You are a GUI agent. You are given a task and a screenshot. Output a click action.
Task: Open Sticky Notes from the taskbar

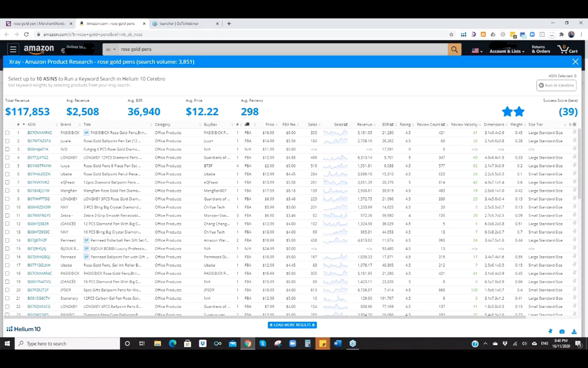322,344
